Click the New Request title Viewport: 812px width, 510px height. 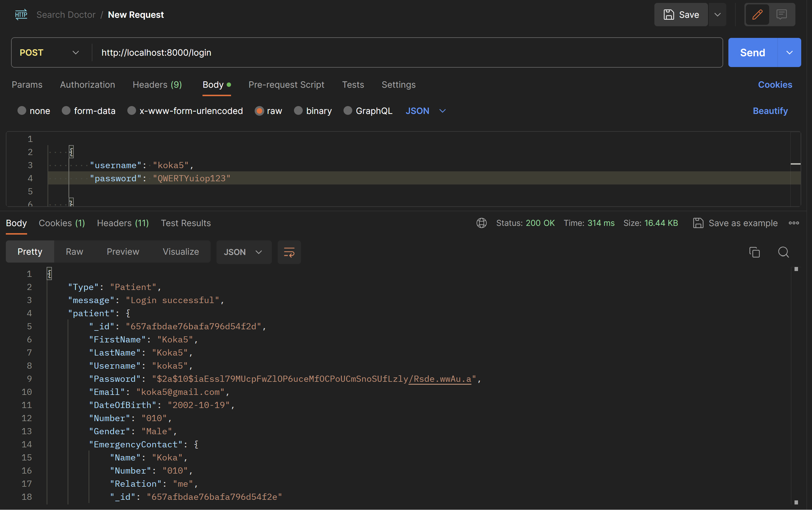click(135, 15)
